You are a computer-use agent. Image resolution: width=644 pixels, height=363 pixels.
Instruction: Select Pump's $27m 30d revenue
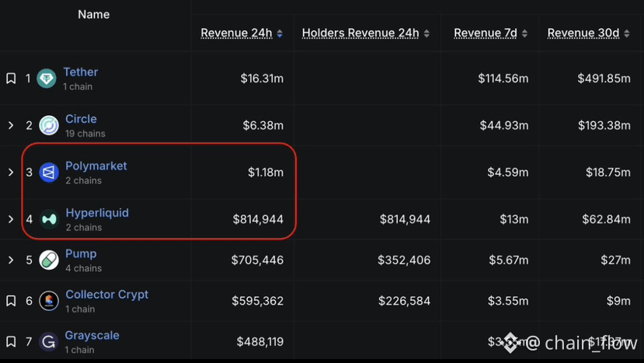click(616, 260)
